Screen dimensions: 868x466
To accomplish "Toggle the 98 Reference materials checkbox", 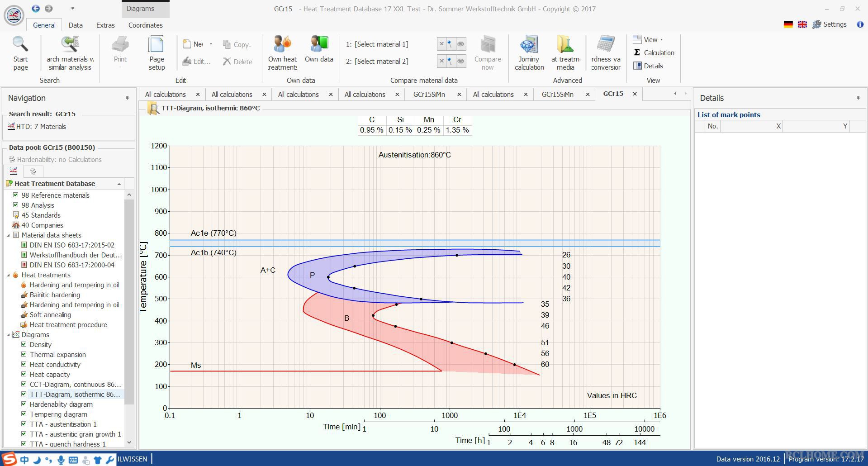I will pos(16,195).
